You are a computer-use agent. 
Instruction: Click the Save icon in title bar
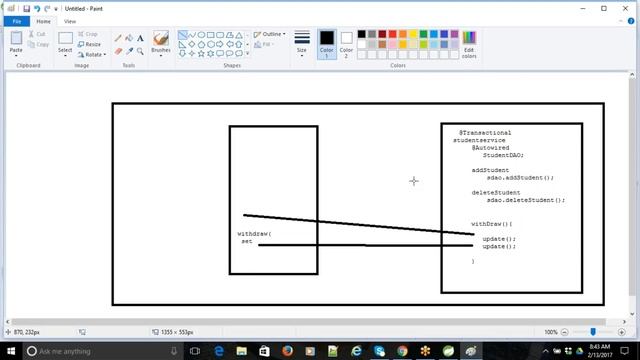[27, 9]
